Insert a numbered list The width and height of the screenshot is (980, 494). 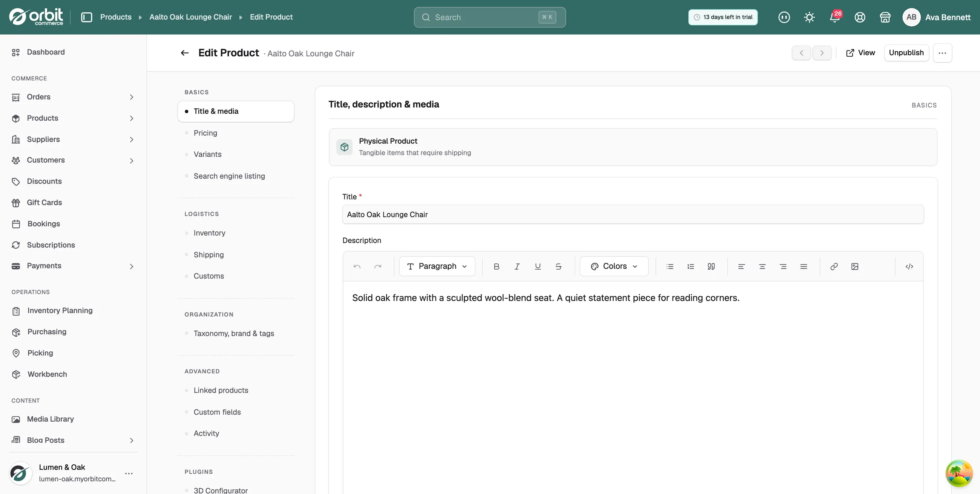691,267
